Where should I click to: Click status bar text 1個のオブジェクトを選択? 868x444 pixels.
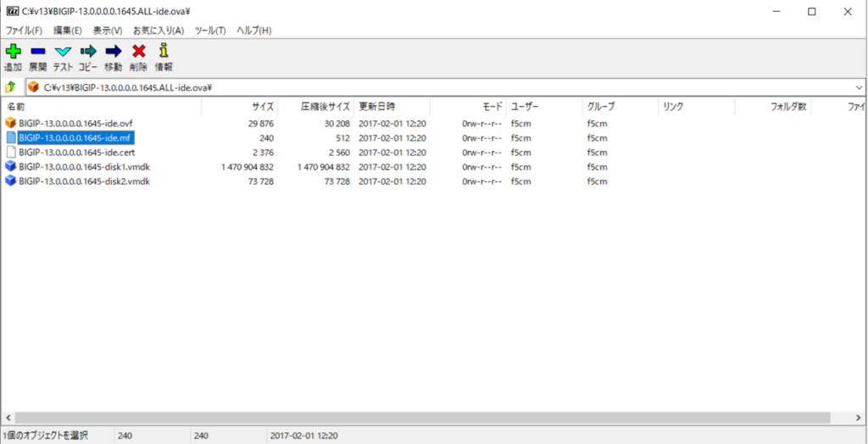click(45, 436)
